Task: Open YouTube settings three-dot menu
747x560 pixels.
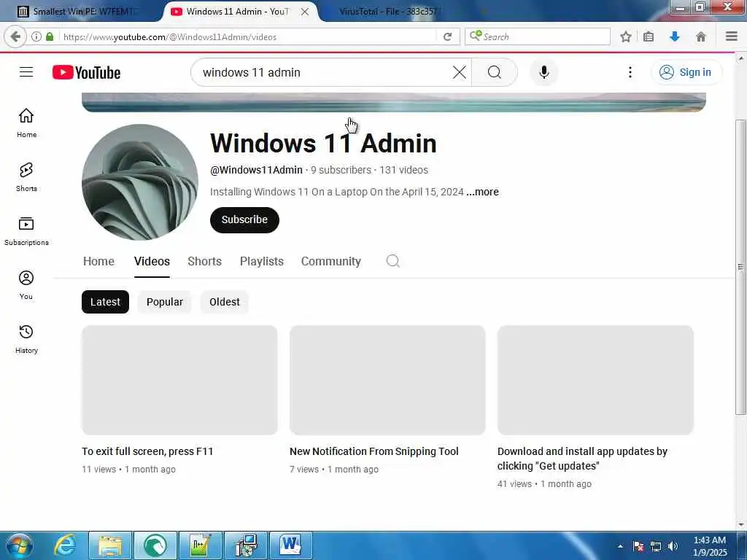Action: point(630,72)
